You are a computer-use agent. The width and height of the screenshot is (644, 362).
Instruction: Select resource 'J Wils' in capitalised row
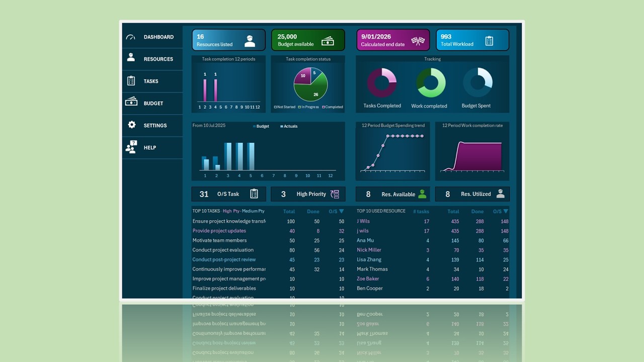(363, 221)
